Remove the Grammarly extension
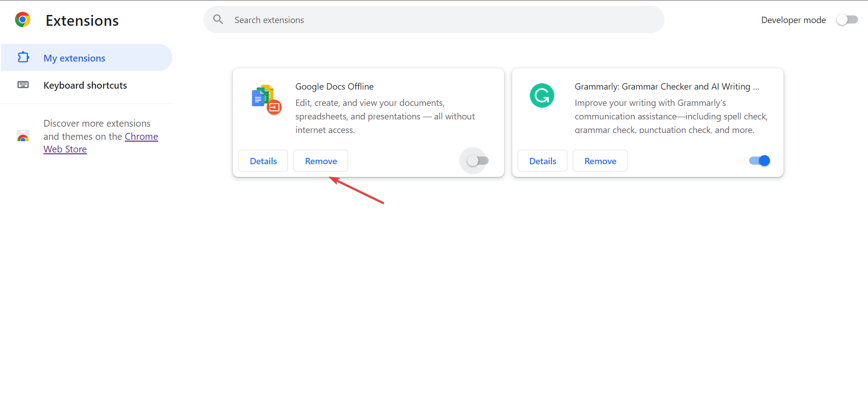 (600, 161)
